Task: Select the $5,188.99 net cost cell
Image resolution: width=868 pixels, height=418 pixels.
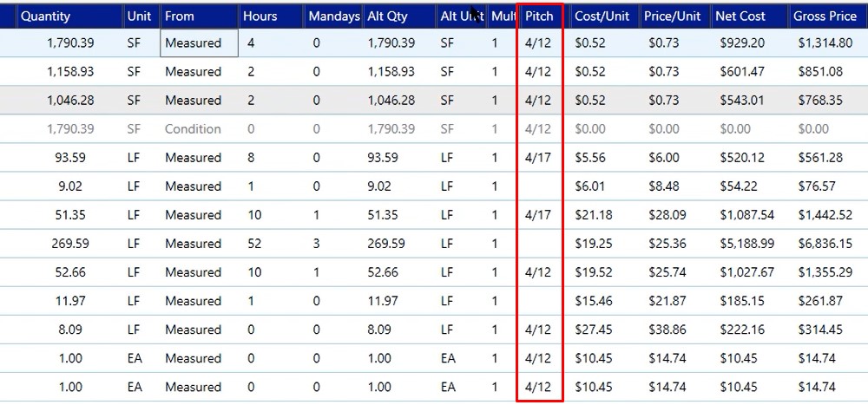Action: coord(746,244)
